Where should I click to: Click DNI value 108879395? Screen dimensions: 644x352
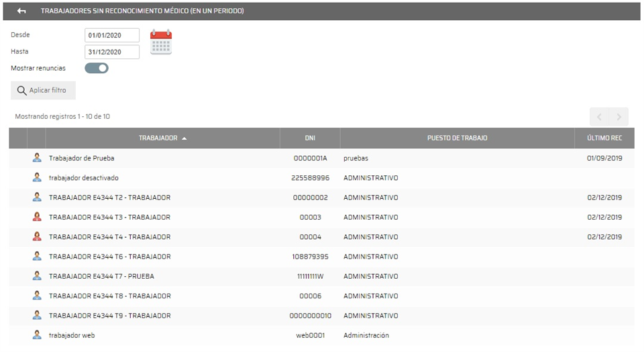(x=310, y=257)
